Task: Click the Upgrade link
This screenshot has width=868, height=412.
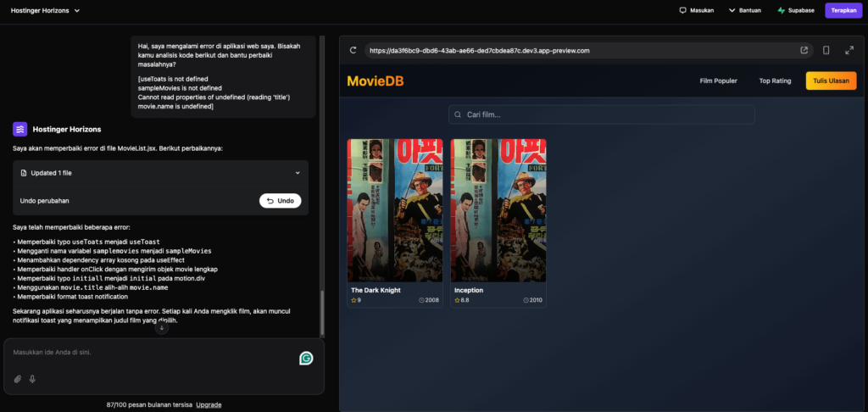Action: point(209,405)
